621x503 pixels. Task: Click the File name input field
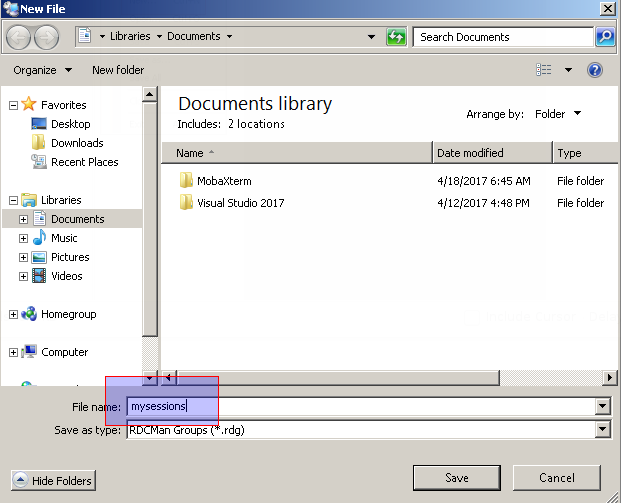[x=361, y=406]
